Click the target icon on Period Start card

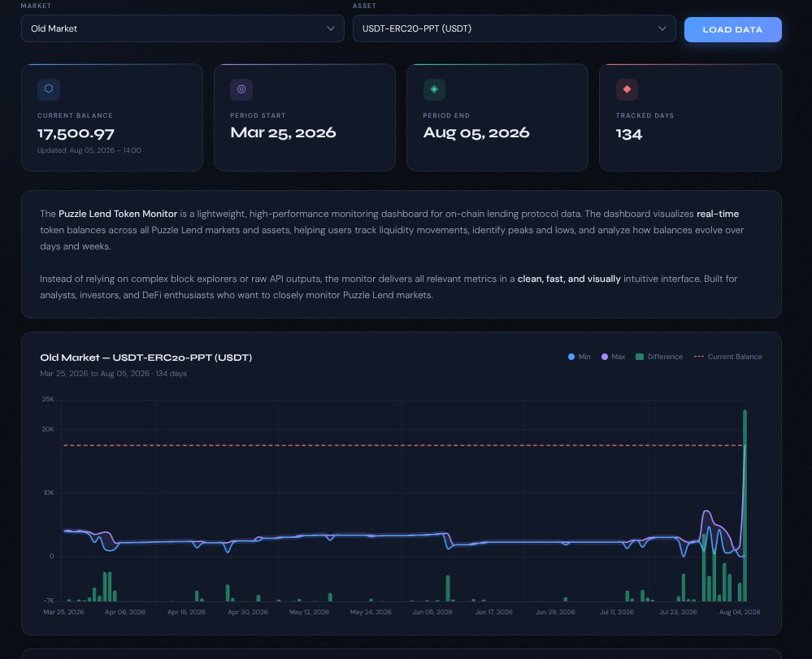241,89
